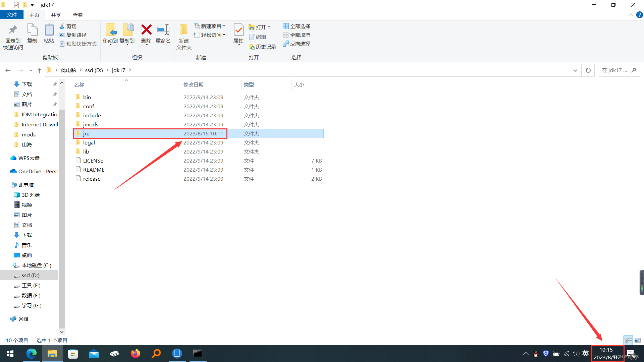Click the New Folder icon
The height and width of the screenshot is (362, 644).
click(x=183, y=30)
